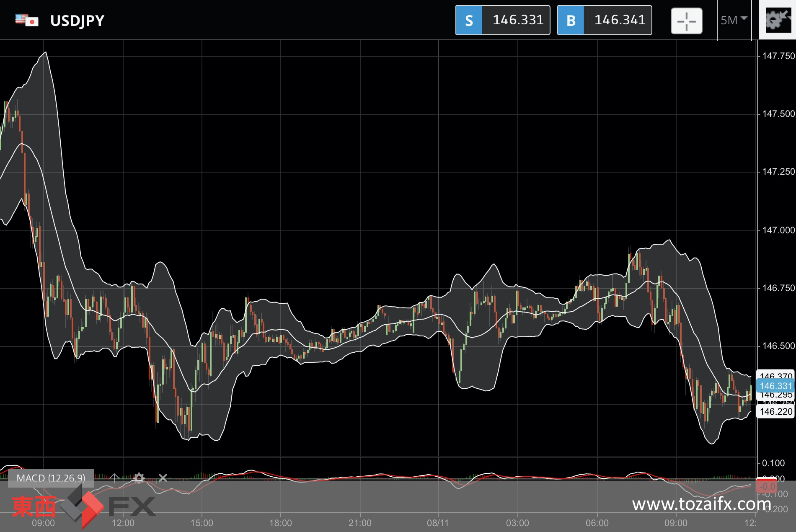Tap the 18:00 time axis label
The image size is (796, 532).
[x=280, y=523]
